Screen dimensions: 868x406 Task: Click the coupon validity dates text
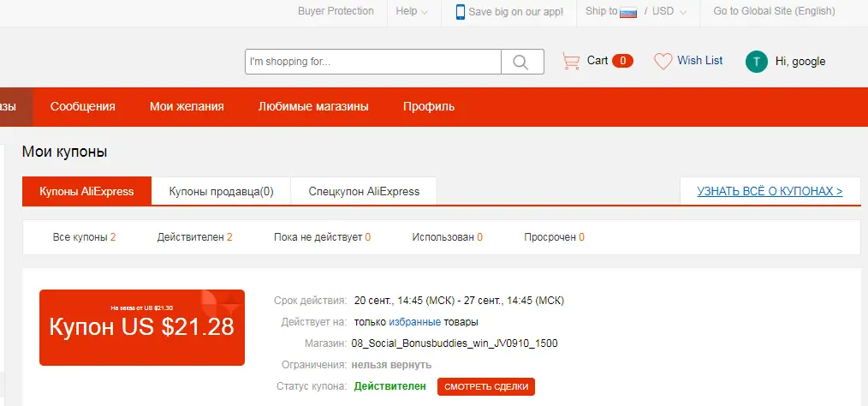pos(459,301)
